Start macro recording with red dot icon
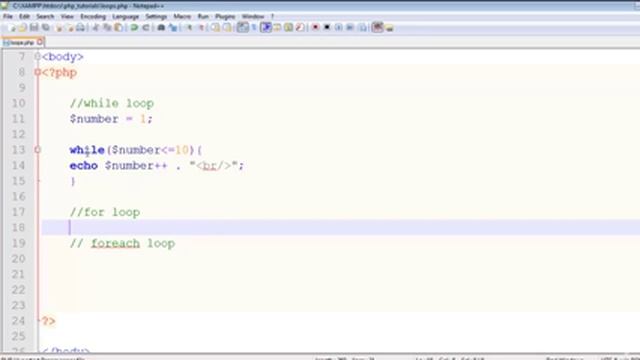 pos(315,28)
